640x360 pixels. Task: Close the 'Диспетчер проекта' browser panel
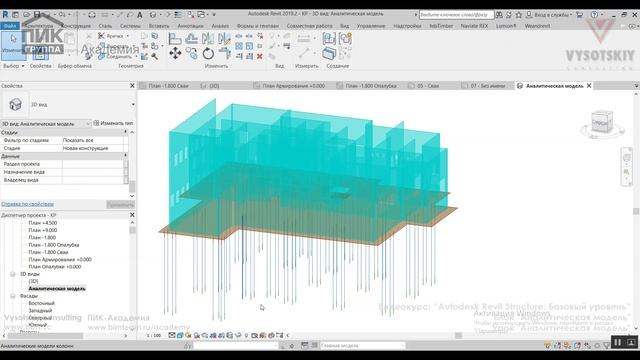pyautogui.click(x=132, y=215)
